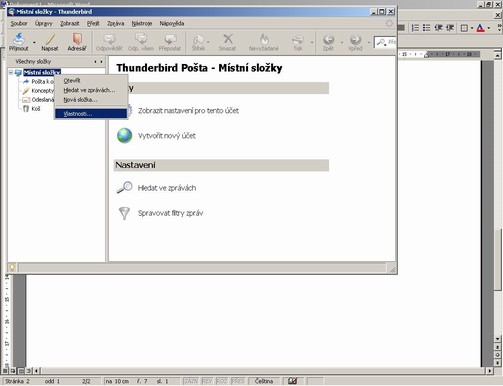Click the Místní složky computer icon

click(x=19, y=72)
